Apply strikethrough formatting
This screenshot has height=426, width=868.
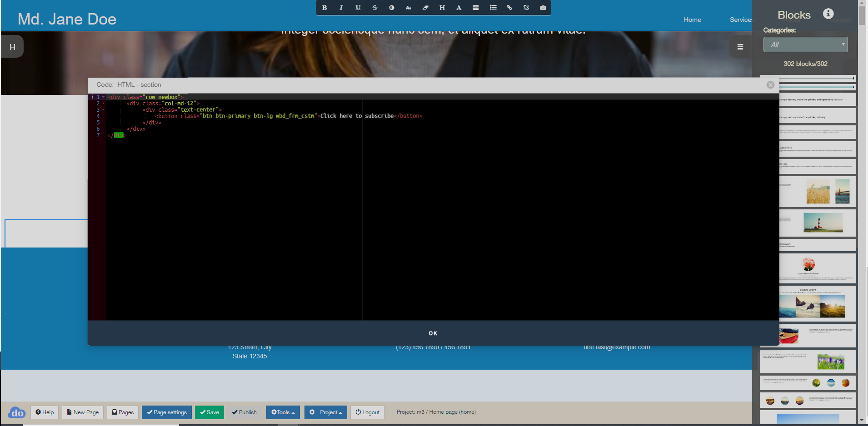pyautogui.click(x=375, y=8)
